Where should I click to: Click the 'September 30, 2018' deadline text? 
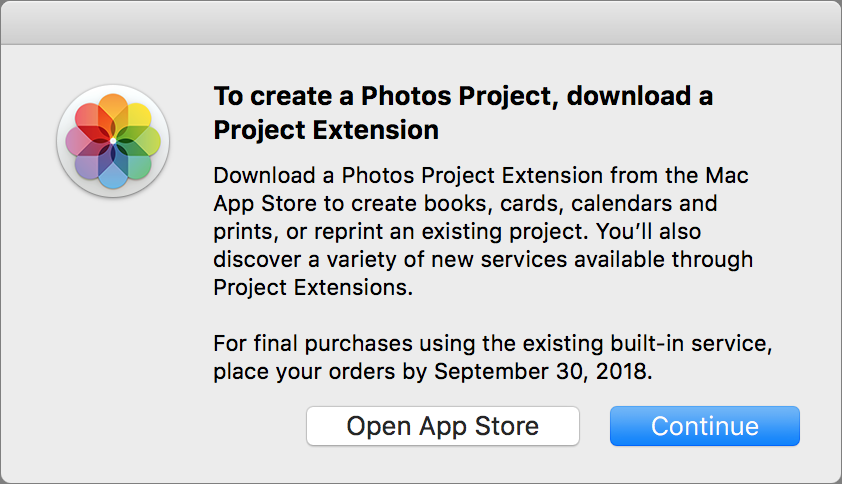(543, 372)
